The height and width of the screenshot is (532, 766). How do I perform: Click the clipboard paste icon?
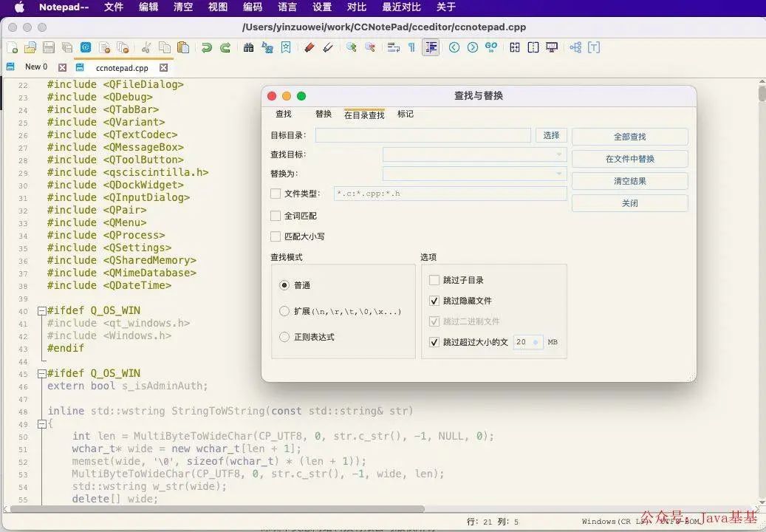183,47
